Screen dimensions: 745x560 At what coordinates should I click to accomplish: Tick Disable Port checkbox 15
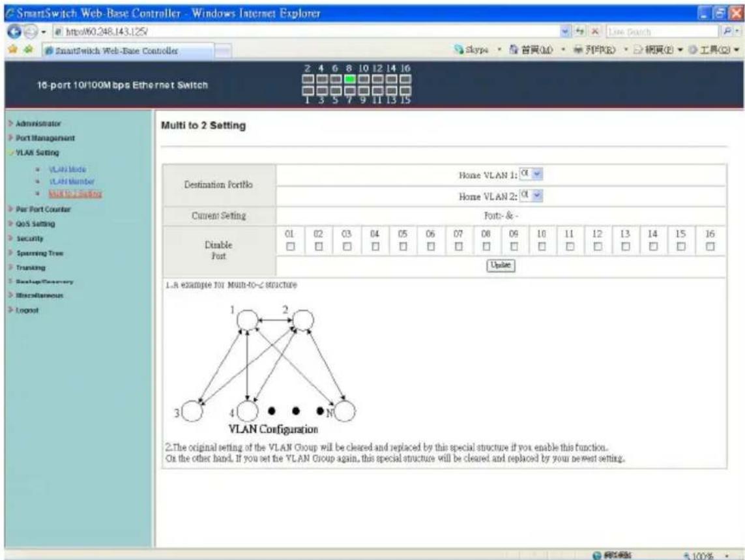tap(681, 246)
